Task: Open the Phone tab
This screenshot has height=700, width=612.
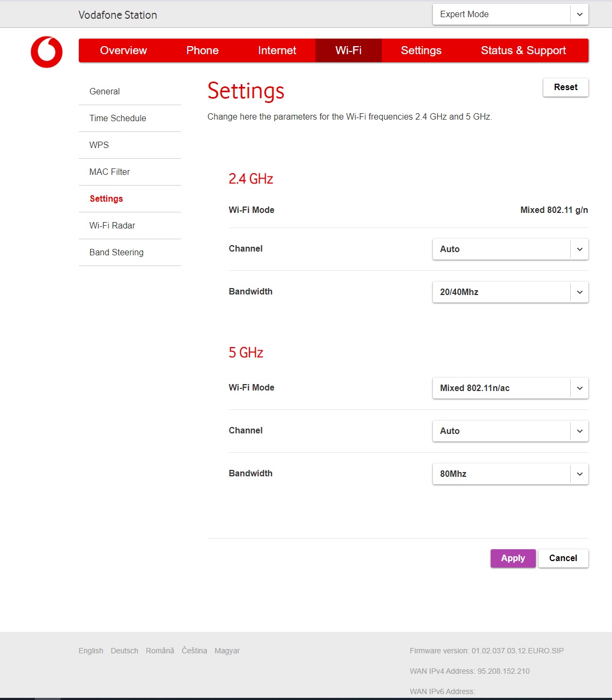Action: click(x=202, y=50)
